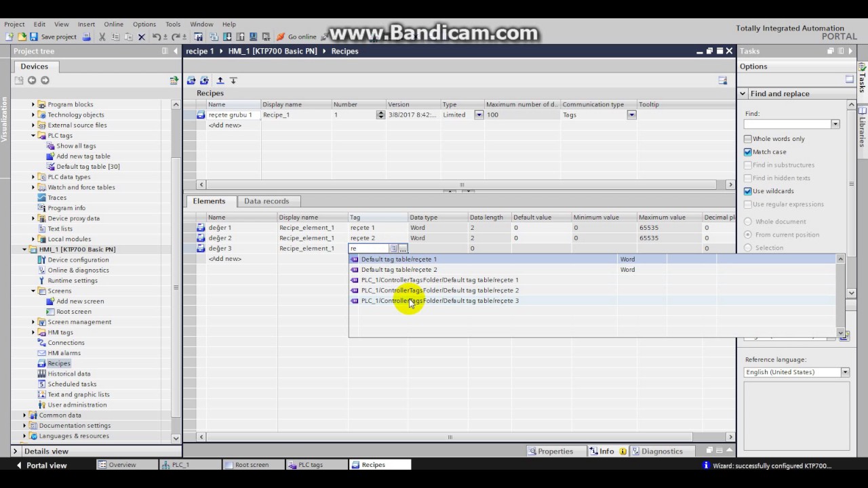Image resolution: width=868 pixels, height=488 pixels.
Task: Click the New project icon in toolbar
Action: [9, 37]
